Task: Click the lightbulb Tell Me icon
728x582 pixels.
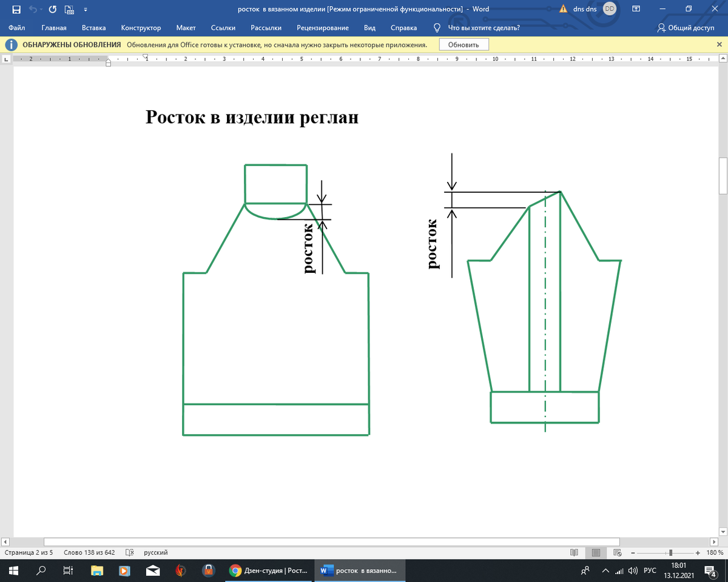Action: click(437, 28)
